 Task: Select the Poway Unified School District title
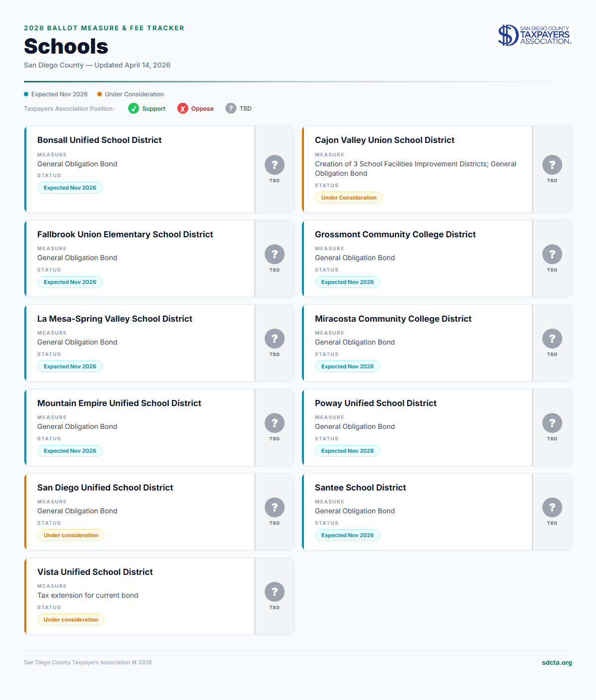(x=375, y=403)
